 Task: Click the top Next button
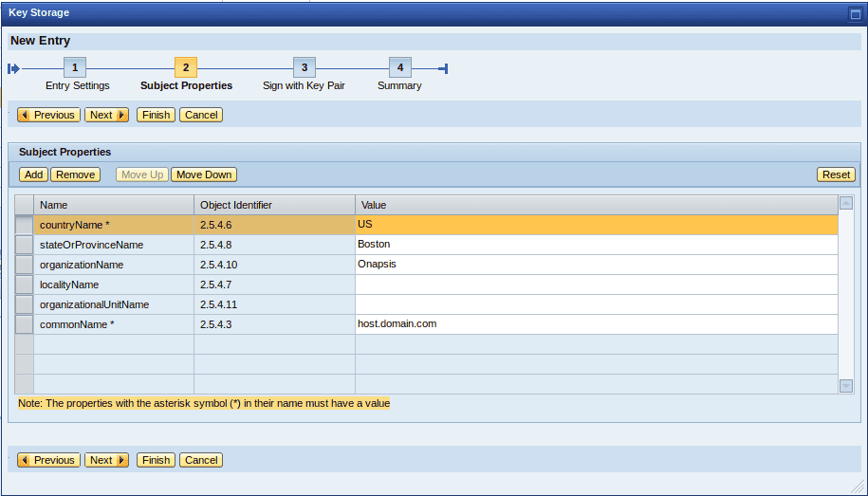[106, 115]
